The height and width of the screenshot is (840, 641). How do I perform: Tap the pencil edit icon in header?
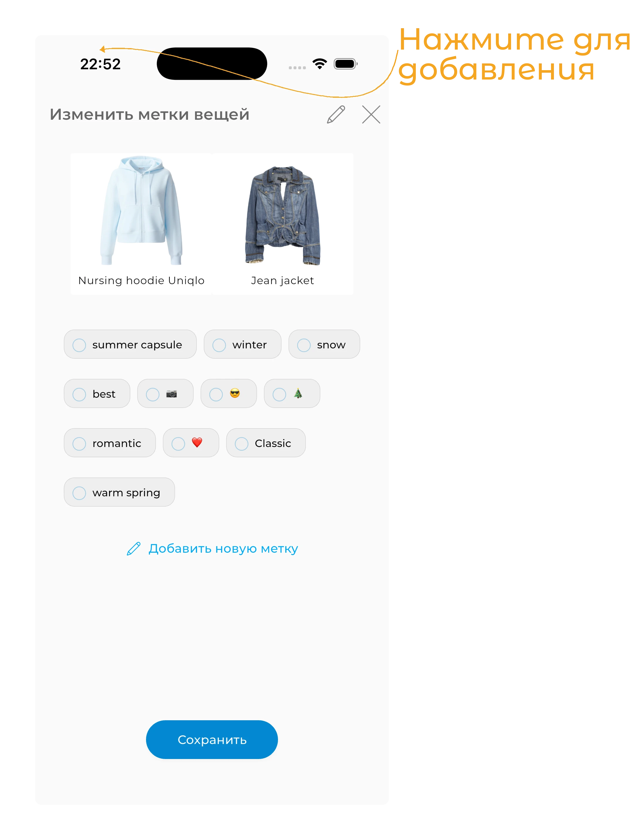point(336,114)
